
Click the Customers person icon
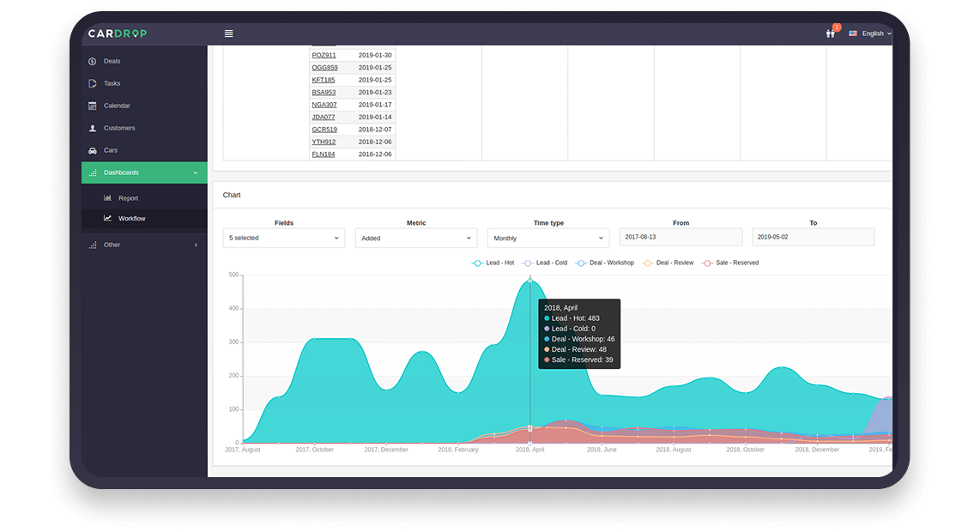[x=93, y=129]
